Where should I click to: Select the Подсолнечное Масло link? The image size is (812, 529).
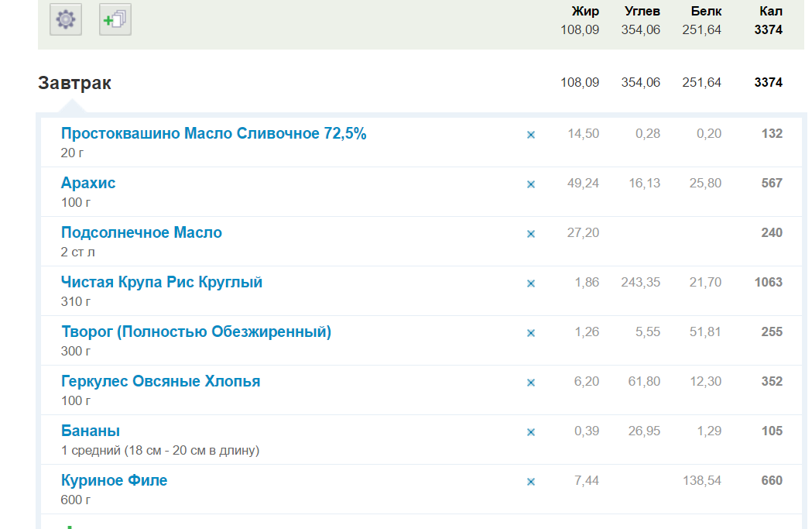point(141,233)
